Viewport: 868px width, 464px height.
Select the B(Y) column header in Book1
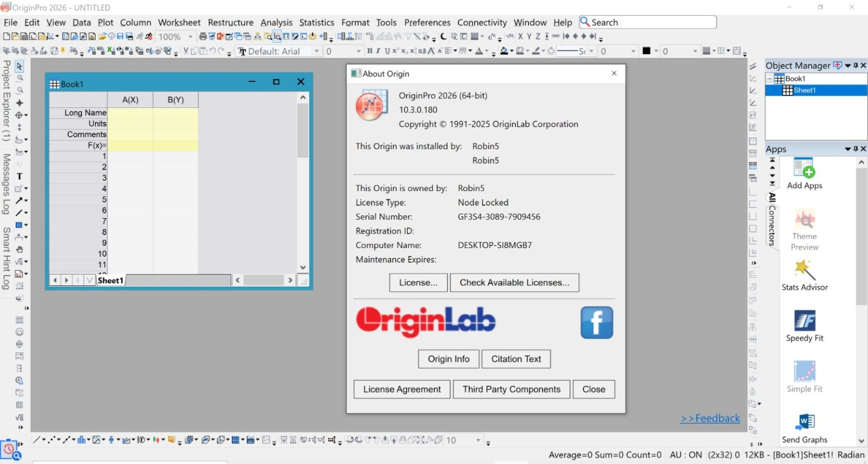point(176,100)
